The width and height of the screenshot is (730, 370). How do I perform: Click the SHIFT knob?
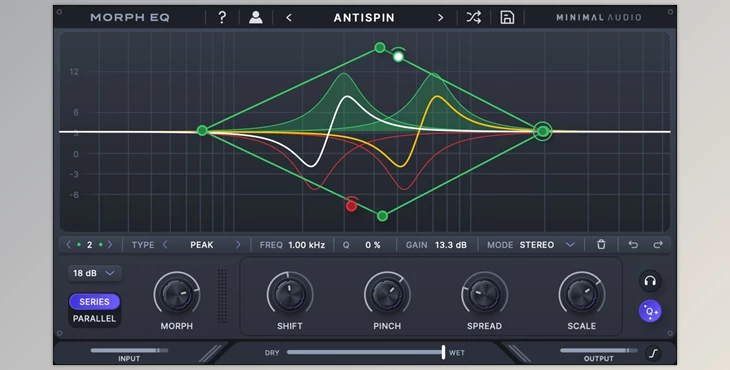pos(290,295)
